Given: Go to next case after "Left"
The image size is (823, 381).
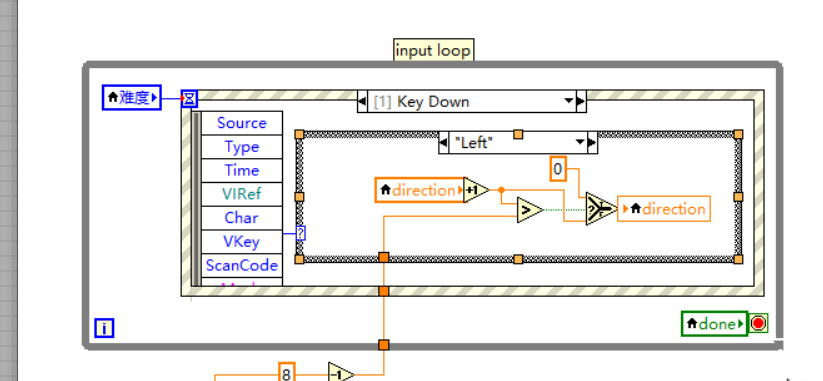Looking at the screenshot, I should pyautogui.click(x=592, y=142).
